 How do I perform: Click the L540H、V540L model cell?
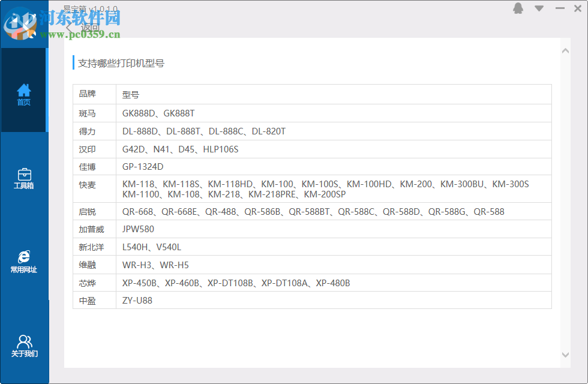[x=334, y=247]
